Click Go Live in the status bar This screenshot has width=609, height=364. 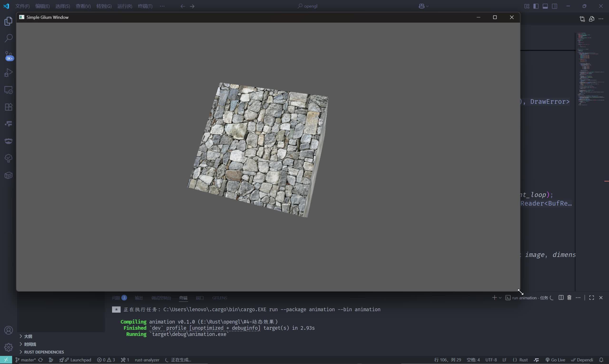(555, 360)
